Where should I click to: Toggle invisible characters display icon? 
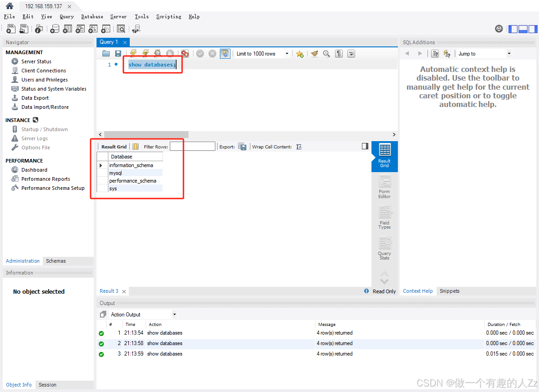(x=339, y=54)
